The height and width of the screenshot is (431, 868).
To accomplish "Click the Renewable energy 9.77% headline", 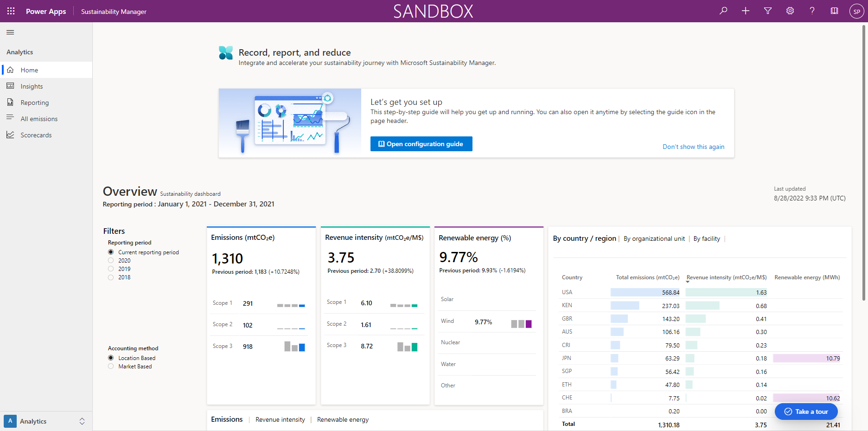I will click(458, 257).
